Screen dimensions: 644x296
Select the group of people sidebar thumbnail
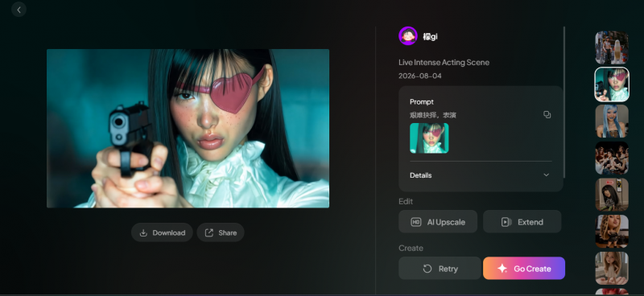point(612,158)
